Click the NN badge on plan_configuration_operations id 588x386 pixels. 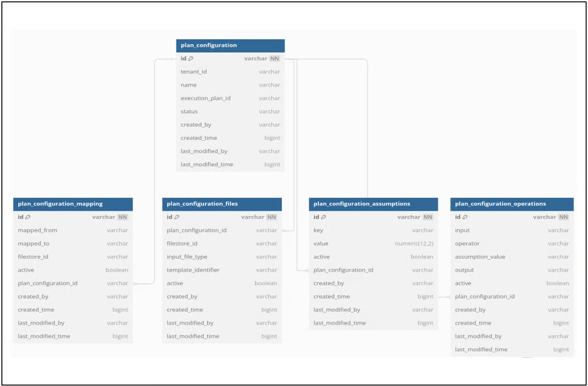[x=564, y=217]
